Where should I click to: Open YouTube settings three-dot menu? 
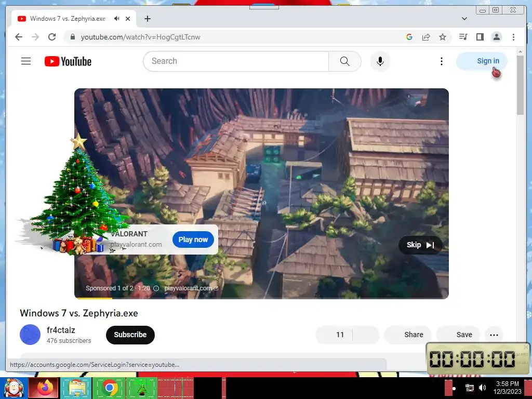[441, 61]
